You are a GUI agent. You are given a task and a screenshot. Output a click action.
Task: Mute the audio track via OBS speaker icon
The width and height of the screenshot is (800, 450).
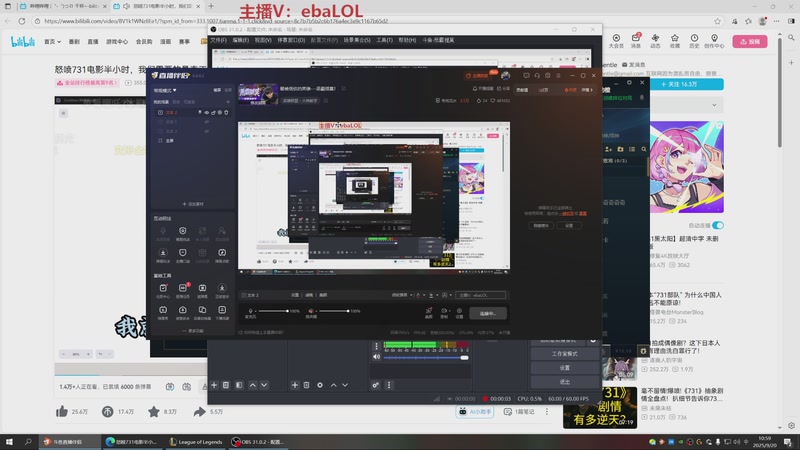pyautogui.click(x=377, y=357)
